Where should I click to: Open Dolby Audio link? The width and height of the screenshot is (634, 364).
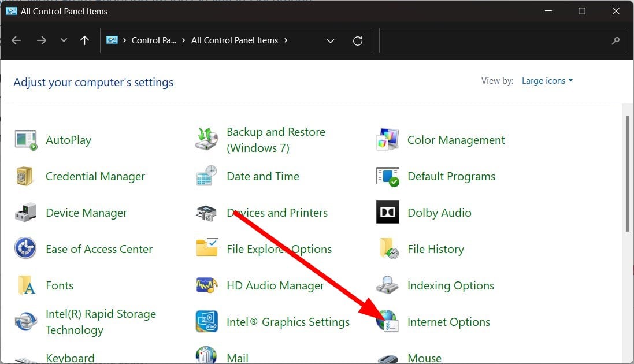click(439, 213)
